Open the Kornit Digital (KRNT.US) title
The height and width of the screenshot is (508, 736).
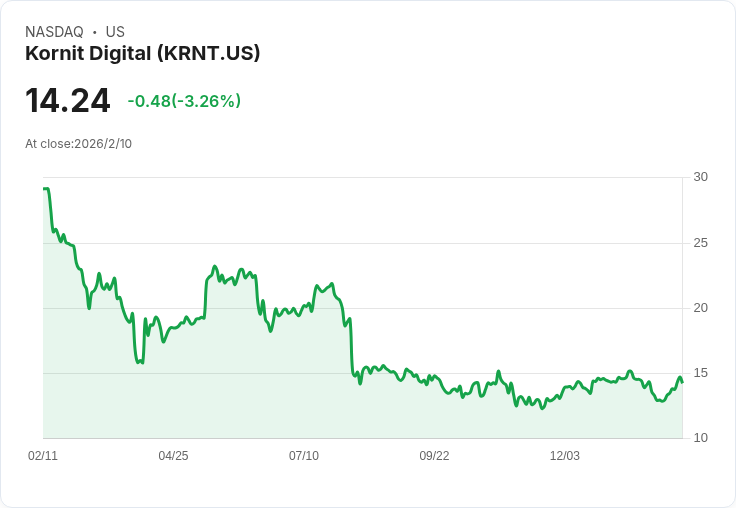point(142,53)
